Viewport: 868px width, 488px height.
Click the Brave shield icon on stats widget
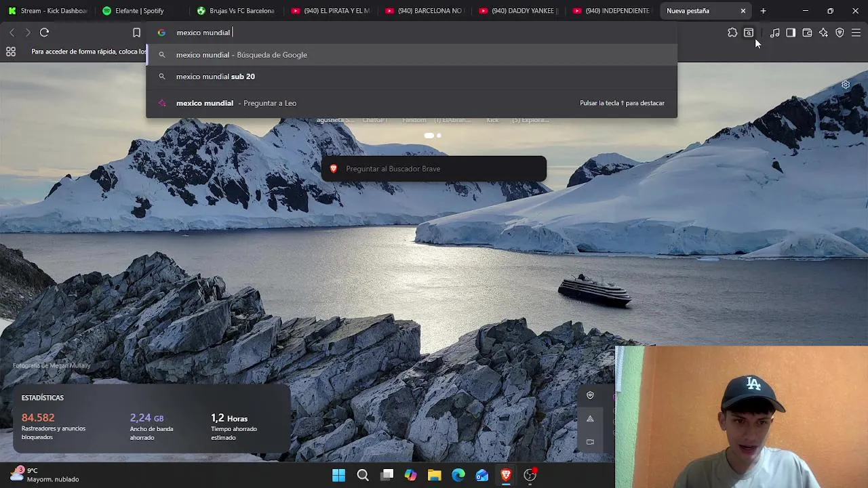(590, 395)
